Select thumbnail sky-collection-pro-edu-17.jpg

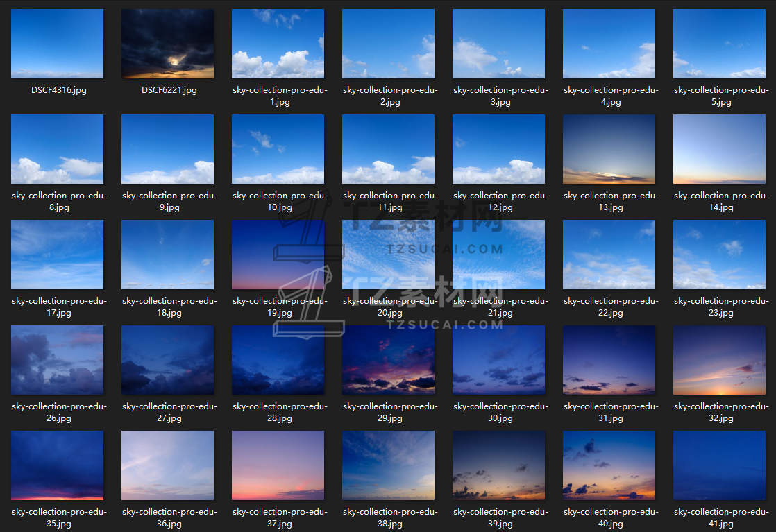pyautogui.click(x=58, y=254)
